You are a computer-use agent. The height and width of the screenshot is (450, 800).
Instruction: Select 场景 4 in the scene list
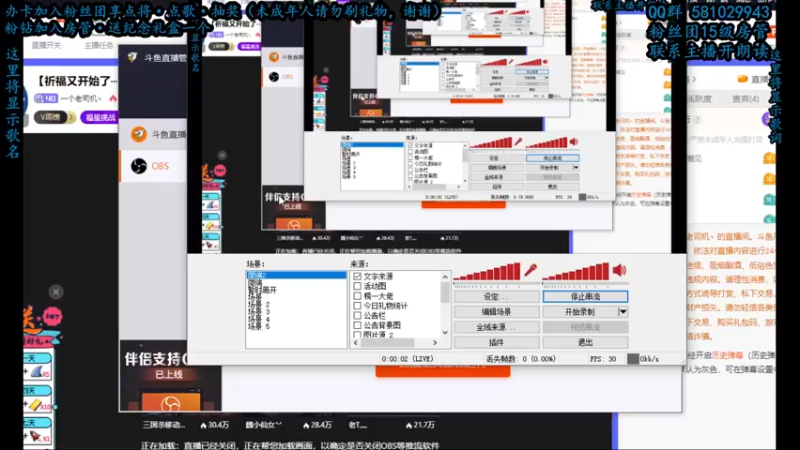pyautogui.click(x=259, y=319)
